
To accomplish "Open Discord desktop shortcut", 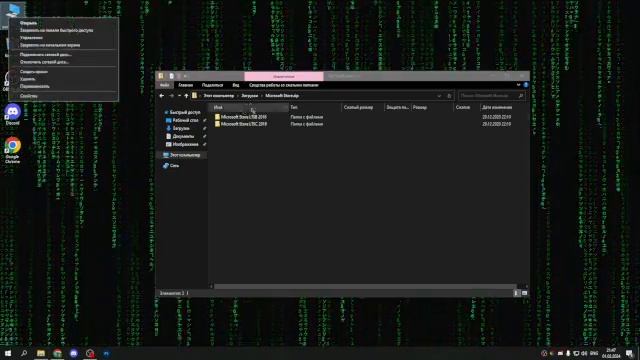I will (x=12, y=114).
